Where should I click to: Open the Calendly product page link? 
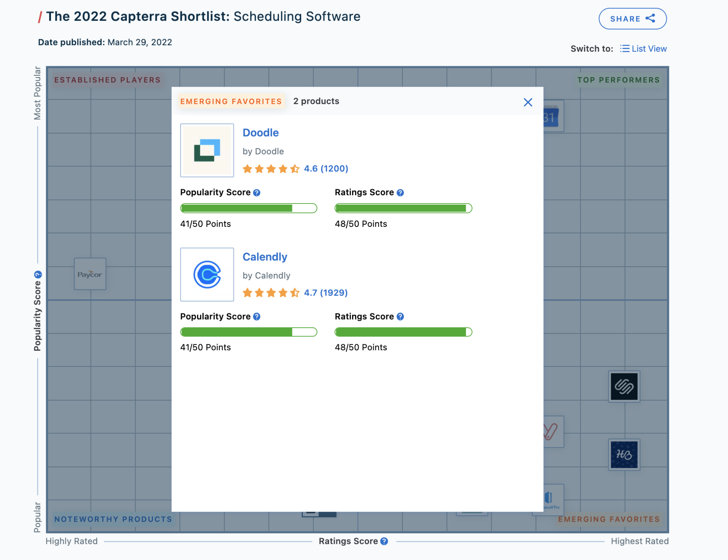tap(265, 257)
